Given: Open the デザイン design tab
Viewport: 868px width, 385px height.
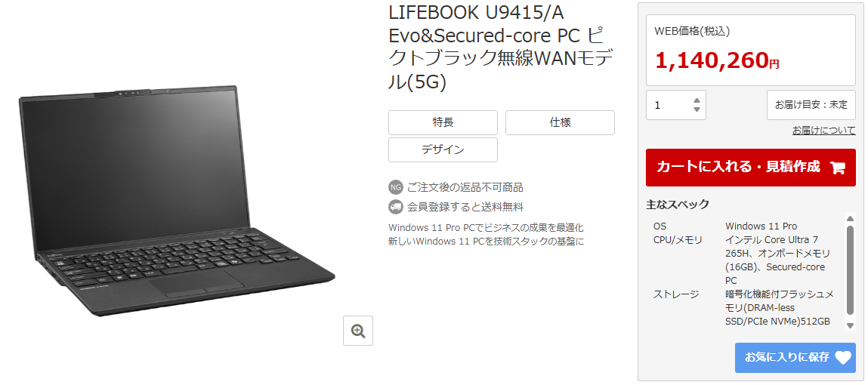Looking at the screenshot, I should click(x=443, y=150).
